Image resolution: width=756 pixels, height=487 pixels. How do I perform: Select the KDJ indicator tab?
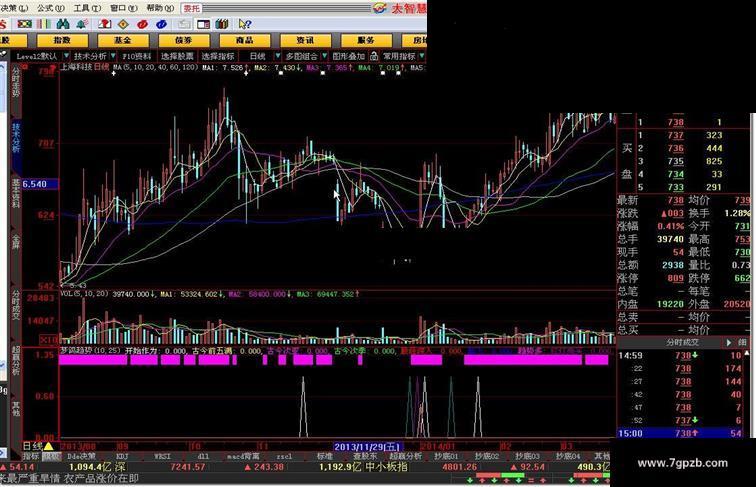[122, 456]
